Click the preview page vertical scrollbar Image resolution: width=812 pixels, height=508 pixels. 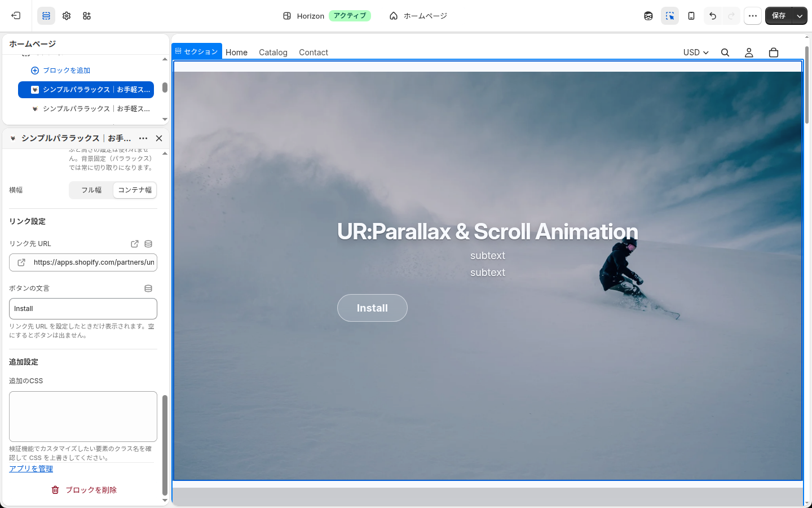pyautogui.click(x=807, y=85)
